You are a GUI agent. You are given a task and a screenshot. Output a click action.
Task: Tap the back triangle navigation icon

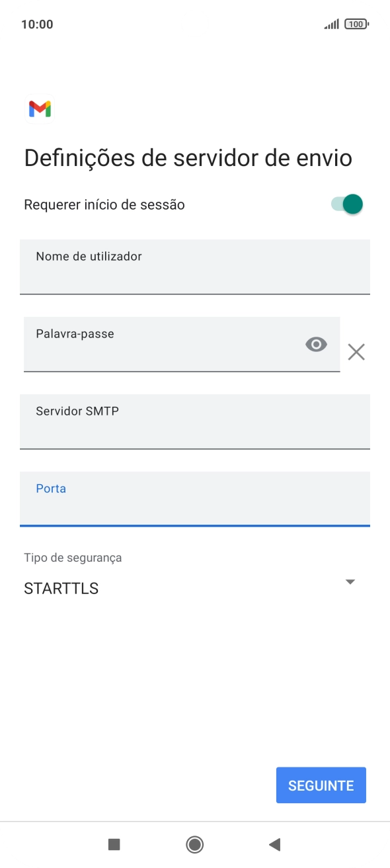pos(274,845)
